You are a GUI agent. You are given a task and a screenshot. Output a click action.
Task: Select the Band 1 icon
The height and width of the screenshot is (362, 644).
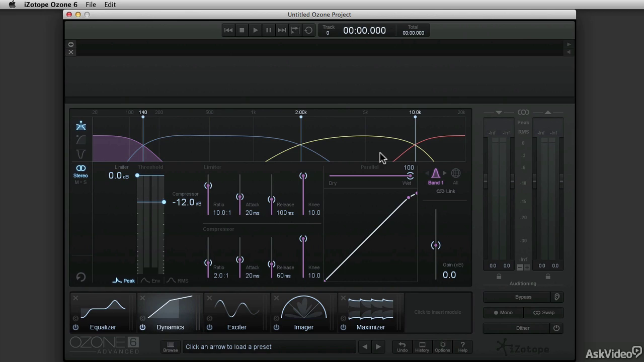[x=436, y=173]
